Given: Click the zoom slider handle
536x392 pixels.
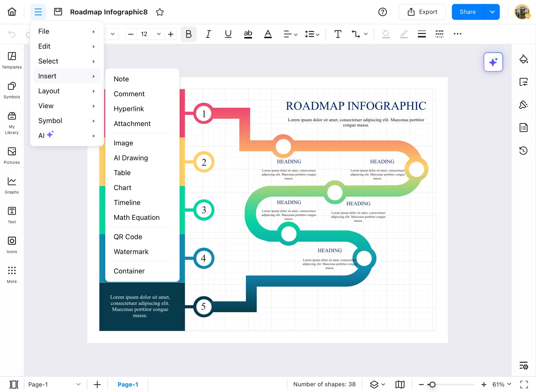Looking at the screenshot, I should (x=432, y=385).
